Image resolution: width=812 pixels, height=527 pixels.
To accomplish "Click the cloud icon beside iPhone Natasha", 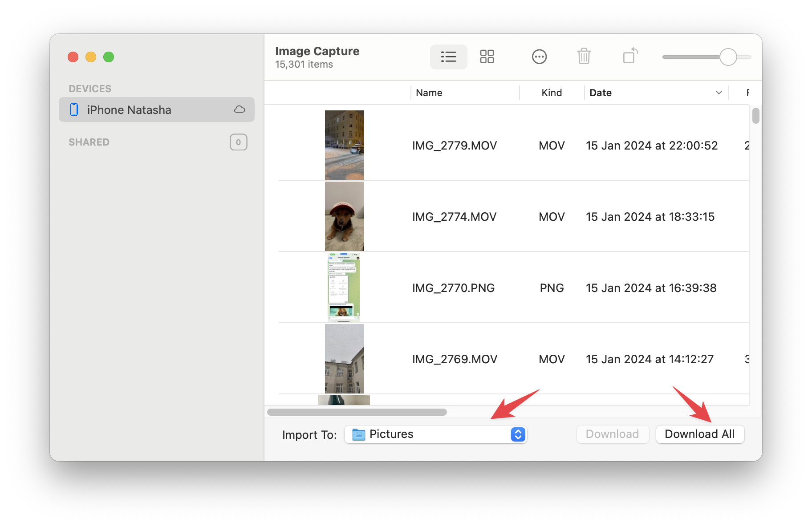I will [x=239, y=109].
